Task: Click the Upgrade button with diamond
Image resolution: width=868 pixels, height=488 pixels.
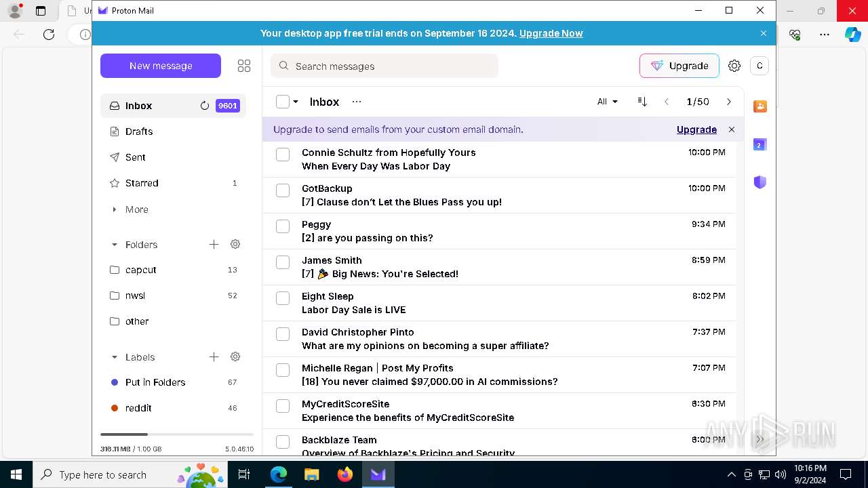Action: [679, 66]
